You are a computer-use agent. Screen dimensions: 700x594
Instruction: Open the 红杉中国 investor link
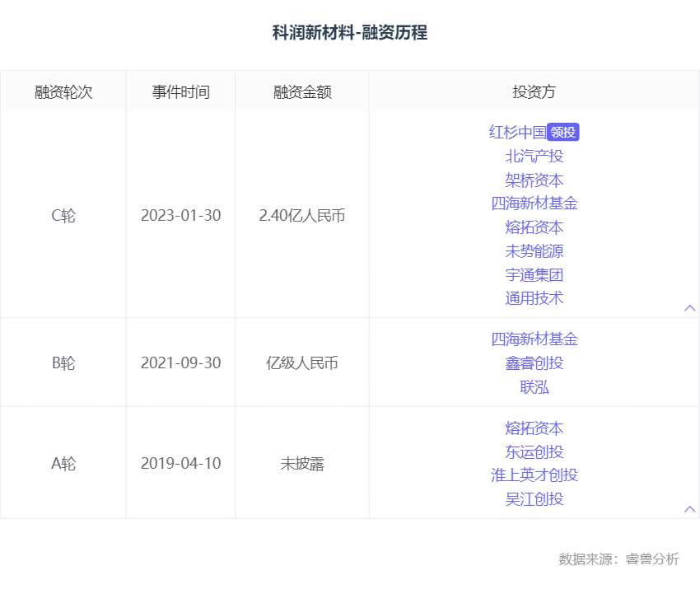[x=517, y=132]
